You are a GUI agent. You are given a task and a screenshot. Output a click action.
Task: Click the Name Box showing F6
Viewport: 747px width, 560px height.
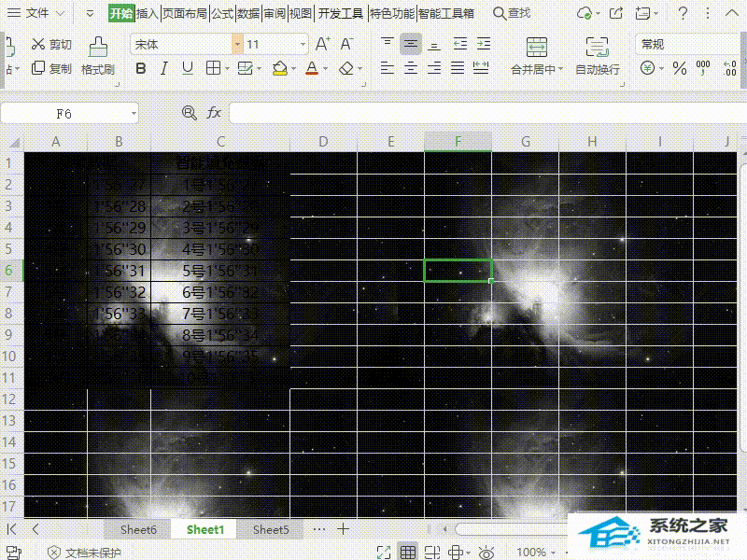(x=63, y=113)
